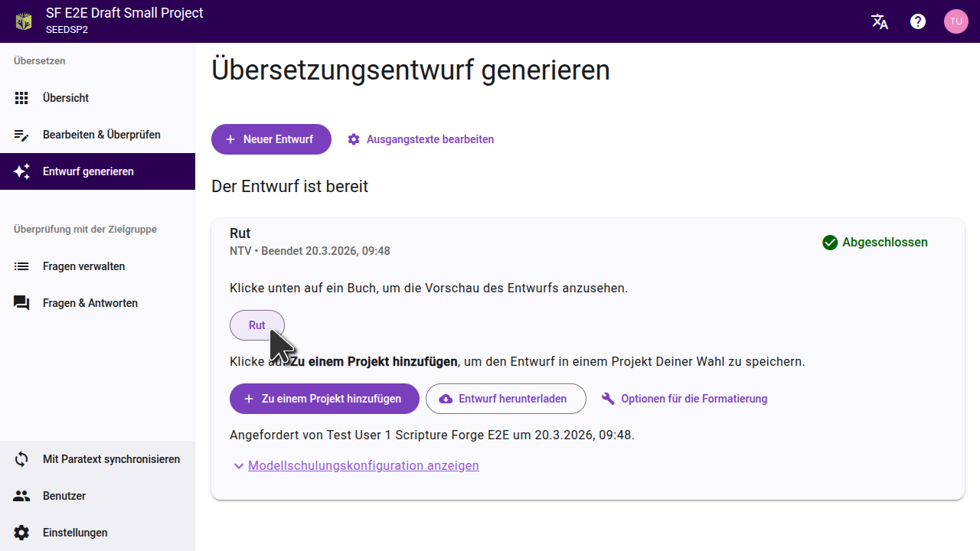Click the Paratext sync arrows icon
This screenshot has height=551, width=980.
[x=21, y=459]
